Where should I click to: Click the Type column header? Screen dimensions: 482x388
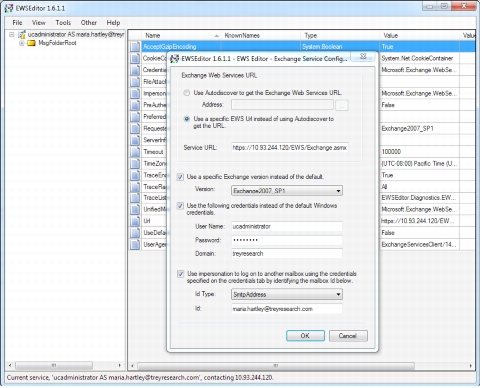340,35
